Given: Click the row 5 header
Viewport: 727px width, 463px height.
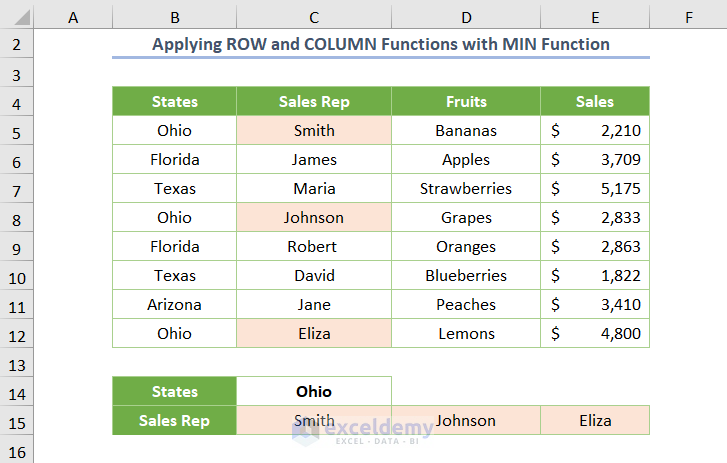Looking at the screenshot, I should (x=17, y=131).
